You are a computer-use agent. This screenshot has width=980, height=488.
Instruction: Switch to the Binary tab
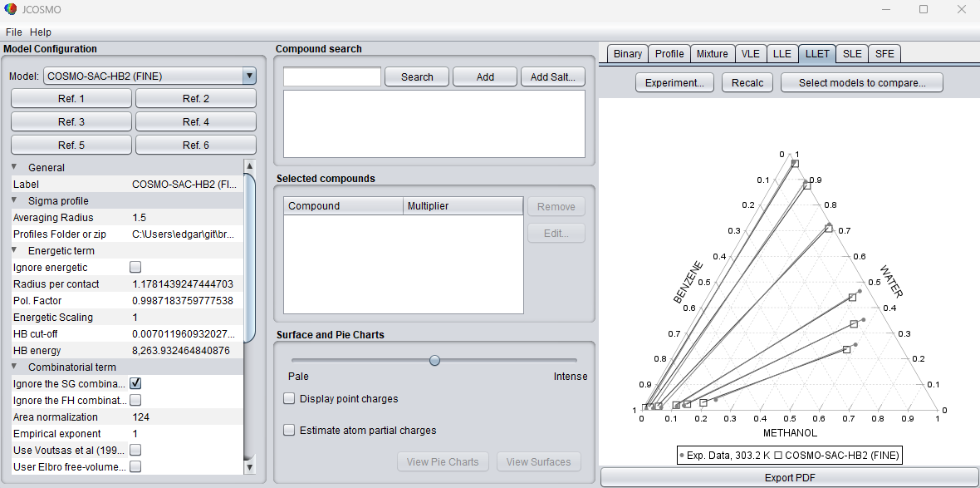[x=628, y=54]
